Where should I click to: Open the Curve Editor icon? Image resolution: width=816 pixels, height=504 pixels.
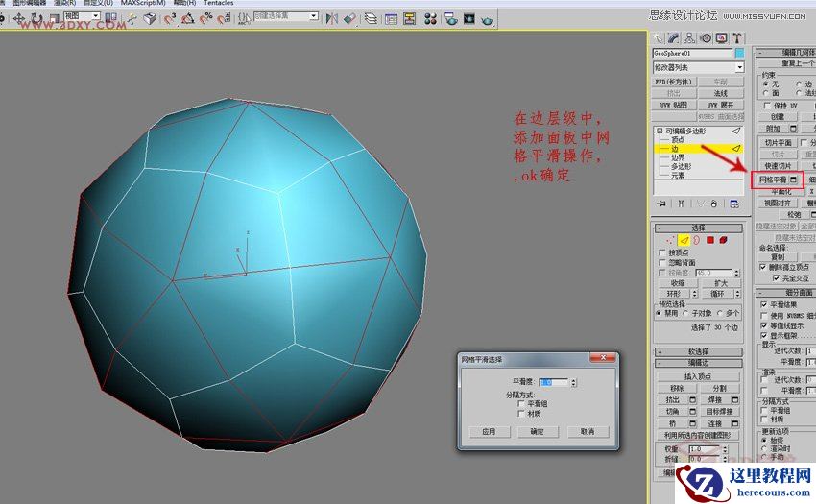[x=391, y=19]
